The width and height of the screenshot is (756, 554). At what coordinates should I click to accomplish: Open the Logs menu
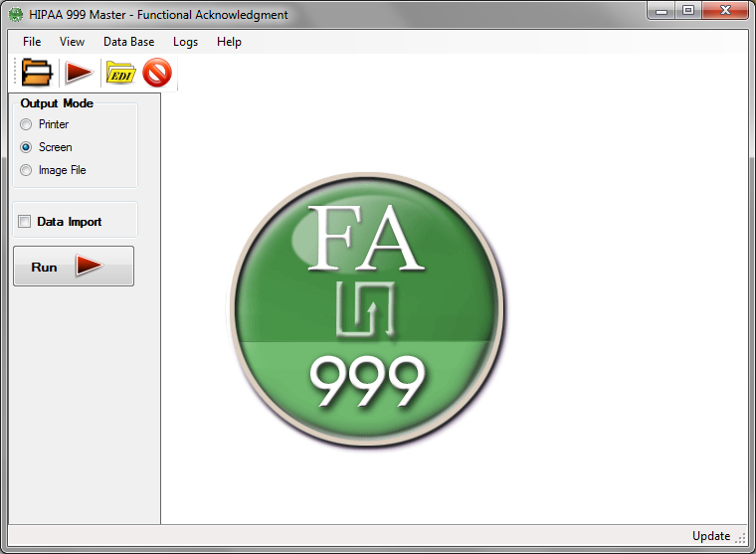pyautogui.click(x=185, y=42)
